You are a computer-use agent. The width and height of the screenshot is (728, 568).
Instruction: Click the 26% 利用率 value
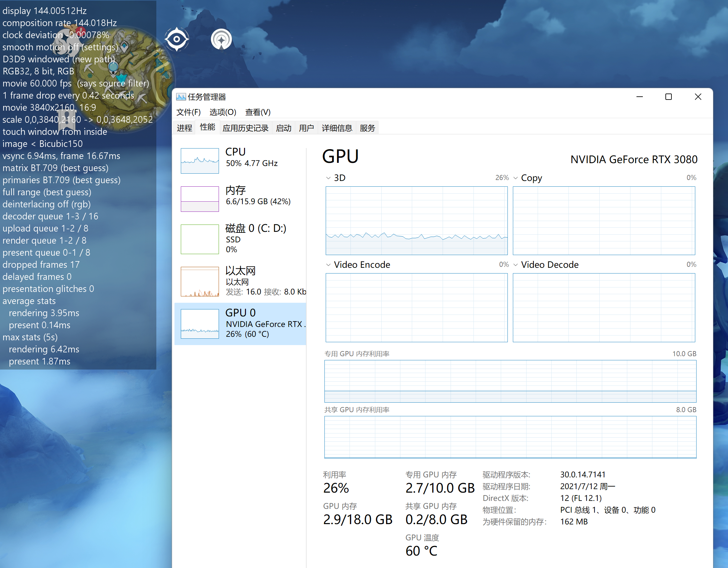(336, 488)
